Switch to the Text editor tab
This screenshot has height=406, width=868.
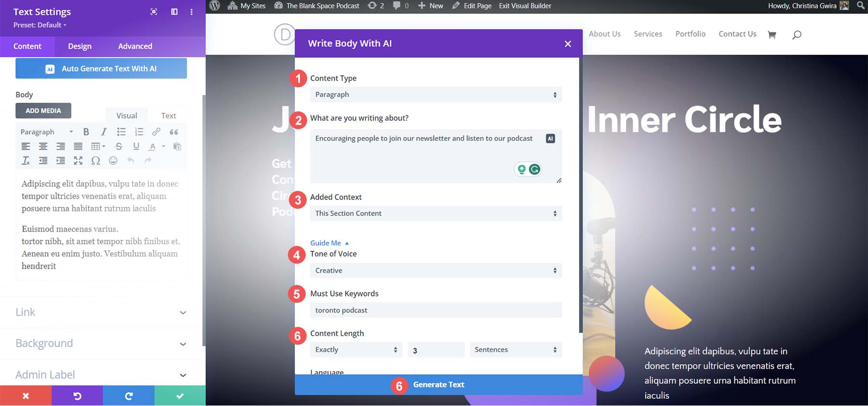168,116
